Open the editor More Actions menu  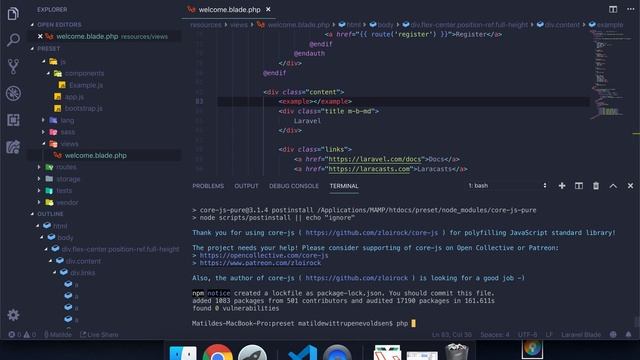tap(631, 9)
